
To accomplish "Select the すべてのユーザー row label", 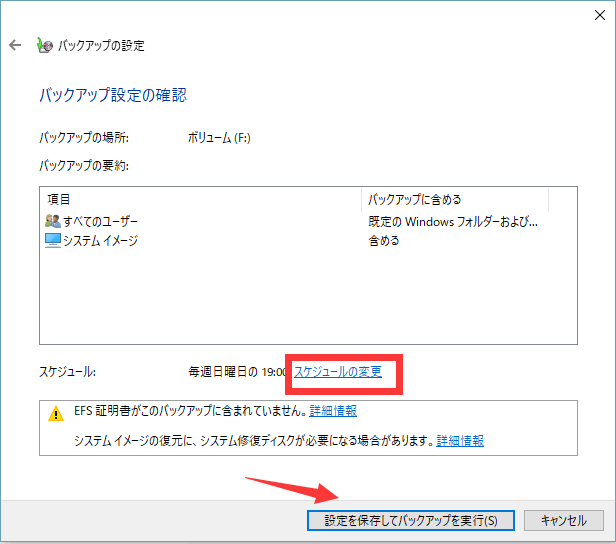I will pyautogui.click(x=104, y=221).
